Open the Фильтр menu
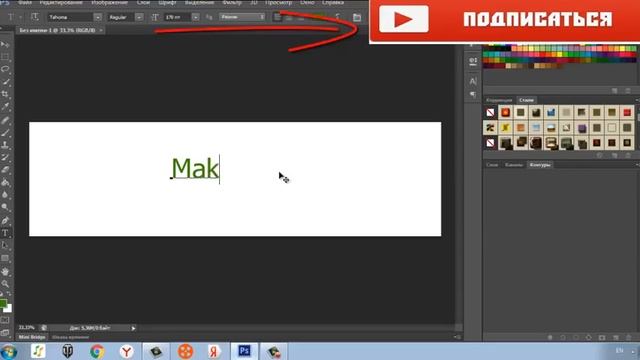Viewport: 640px width, 360px height. coord(232,2)
